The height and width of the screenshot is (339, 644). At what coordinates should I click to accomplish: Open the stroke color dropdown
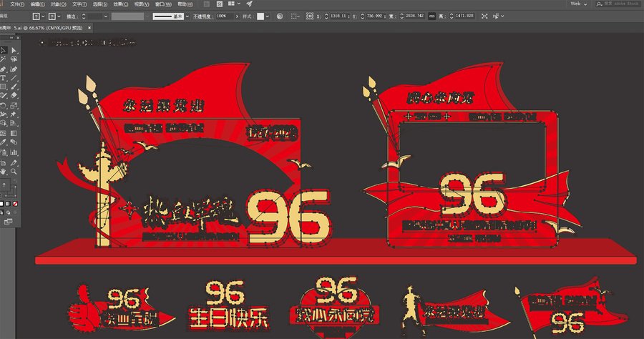tap(59, 16)
